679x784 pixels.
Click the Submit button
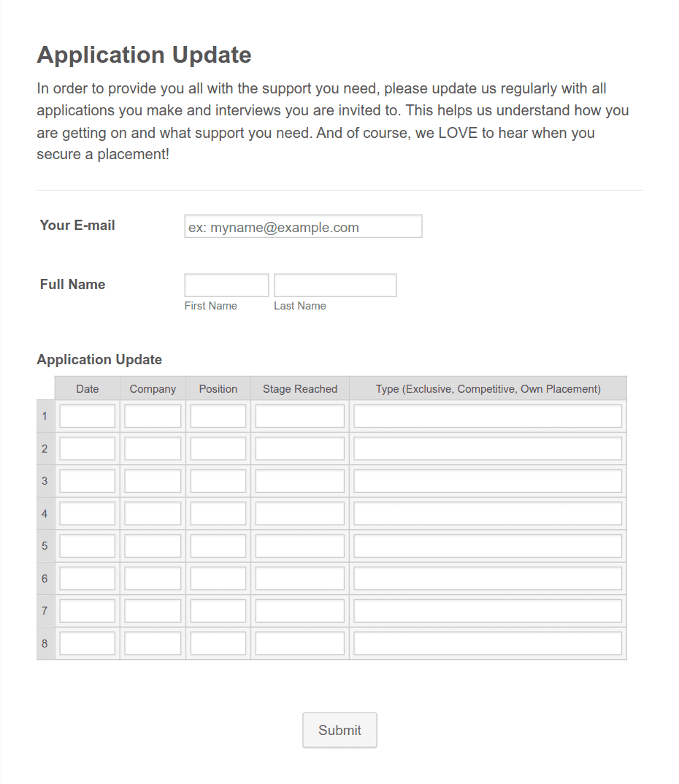pos(339,729)
